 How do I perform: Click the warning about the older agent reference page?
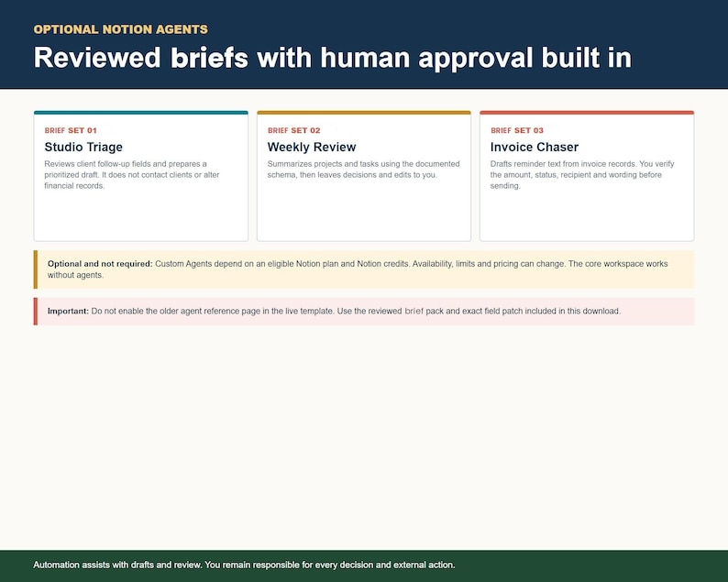point(356,311)
